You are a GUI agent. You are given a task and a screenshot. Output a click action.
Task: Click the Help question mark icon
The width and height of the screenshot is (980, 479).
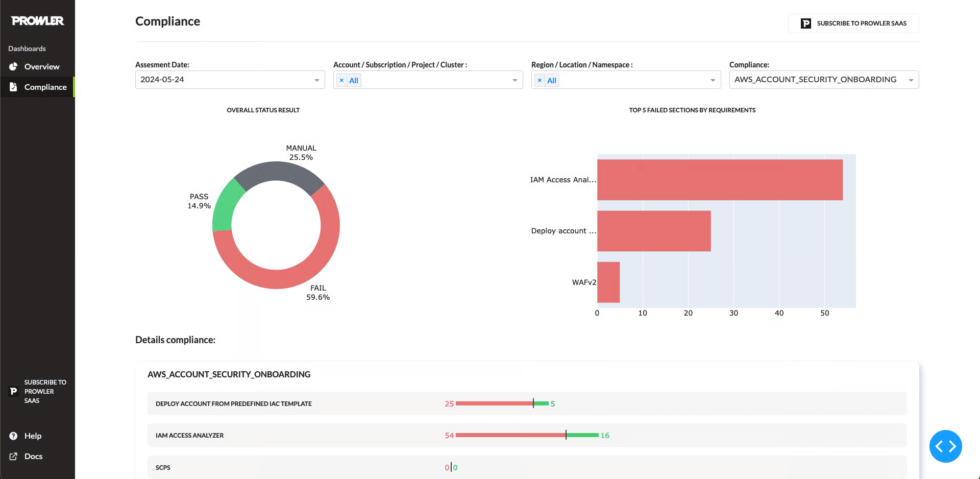[x=14, y=436]
